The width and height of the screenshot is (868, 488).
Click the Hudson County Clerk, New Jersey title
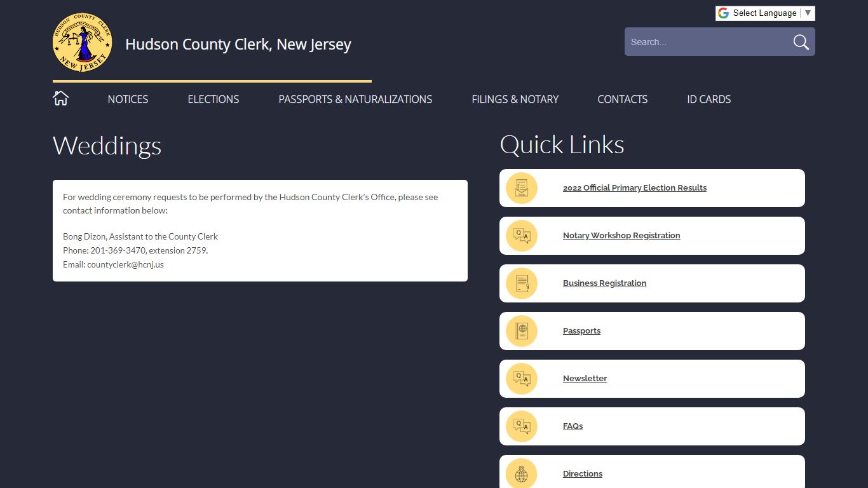[238, 44]
